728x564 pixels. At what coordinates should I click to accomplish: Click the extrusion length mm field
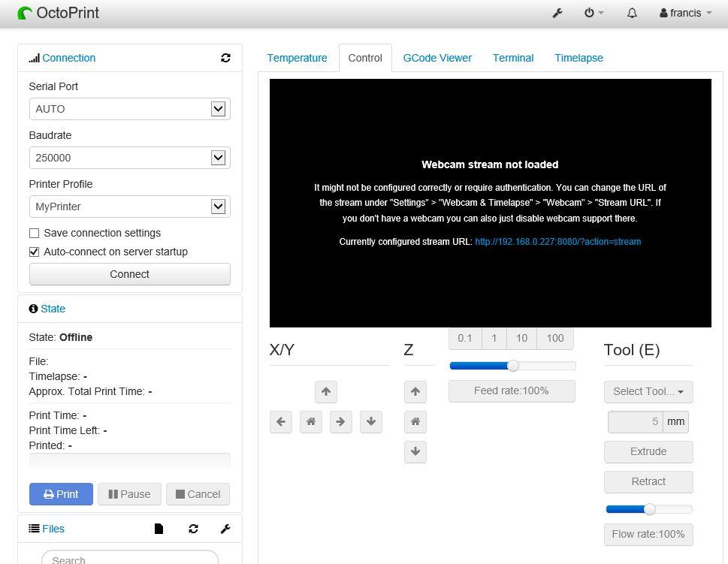point(635,422)
